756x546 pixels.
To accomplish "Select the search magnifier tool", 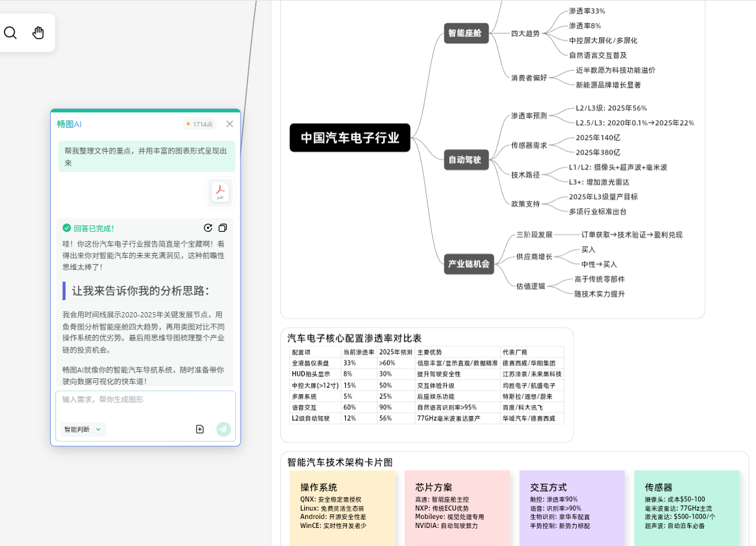I will pyautogui.click(x=10, y=32).
